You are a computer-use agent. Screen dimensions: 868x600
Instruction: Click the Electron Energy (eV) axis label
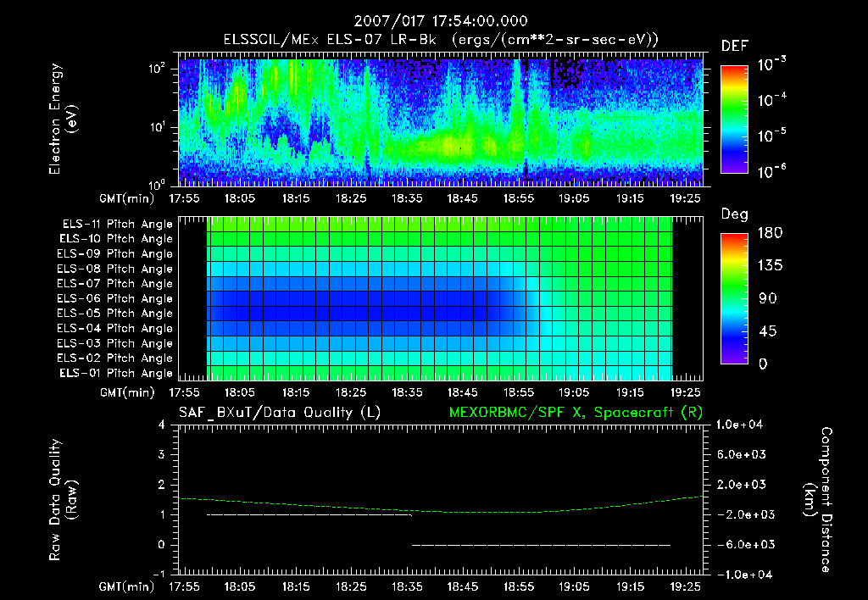click(63, 119)
